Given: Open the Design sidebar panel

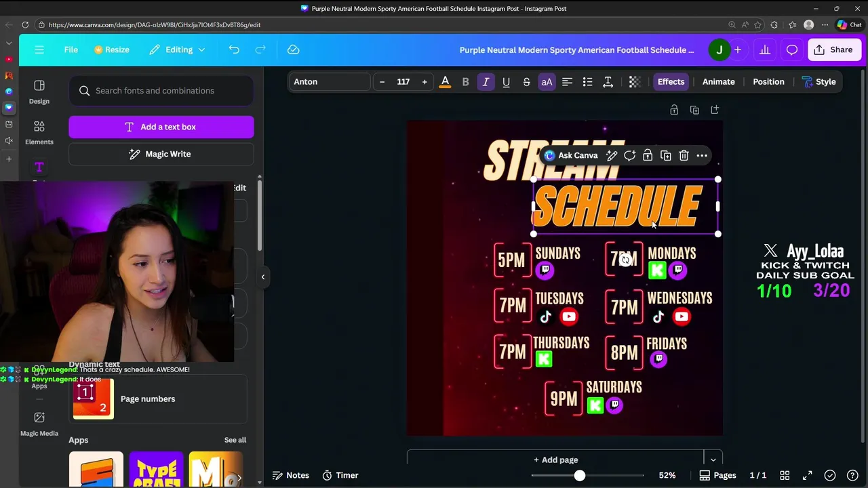Looking at the screenshot, I should click(x=39, y=91).
